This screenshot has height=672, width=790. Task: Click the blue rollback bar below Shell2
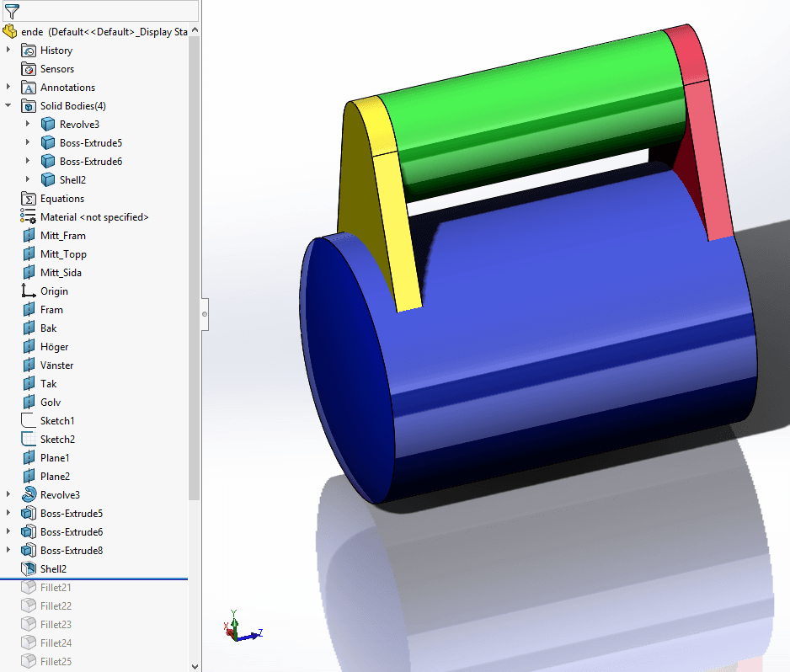pos(93,579)
